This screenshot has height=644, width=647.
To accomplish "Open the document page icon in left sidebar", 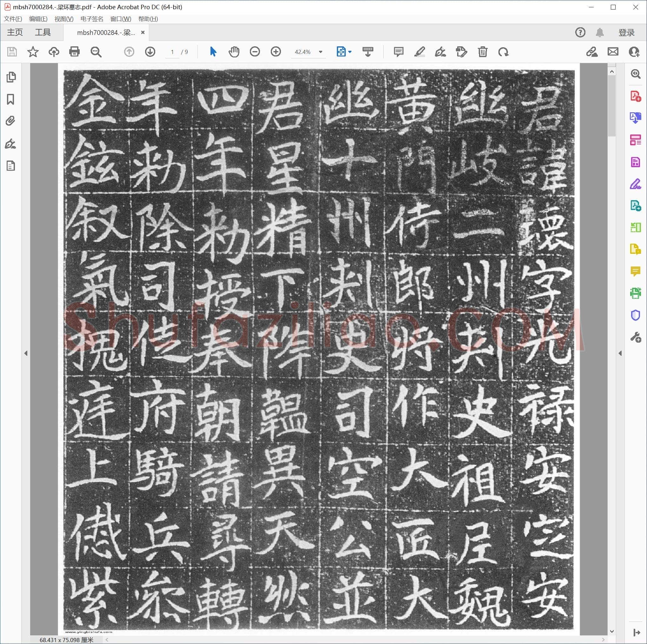I will tap(11, 166).
